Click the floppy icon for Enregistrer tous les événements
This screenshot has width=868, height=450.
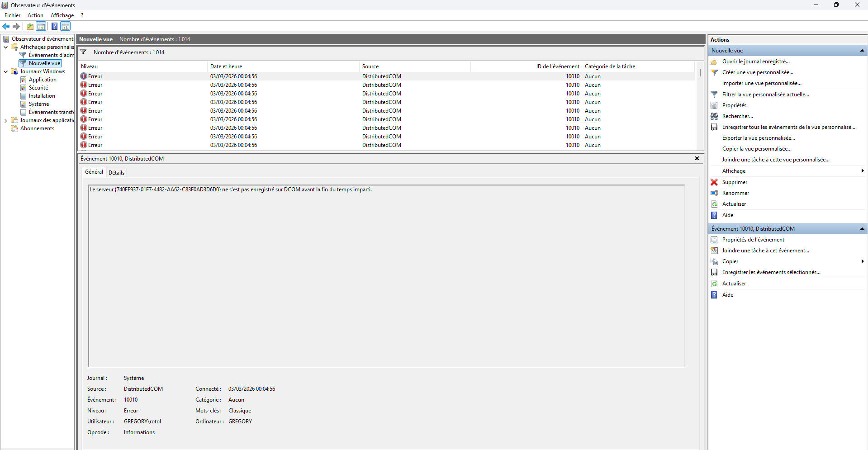coord(714,127)
